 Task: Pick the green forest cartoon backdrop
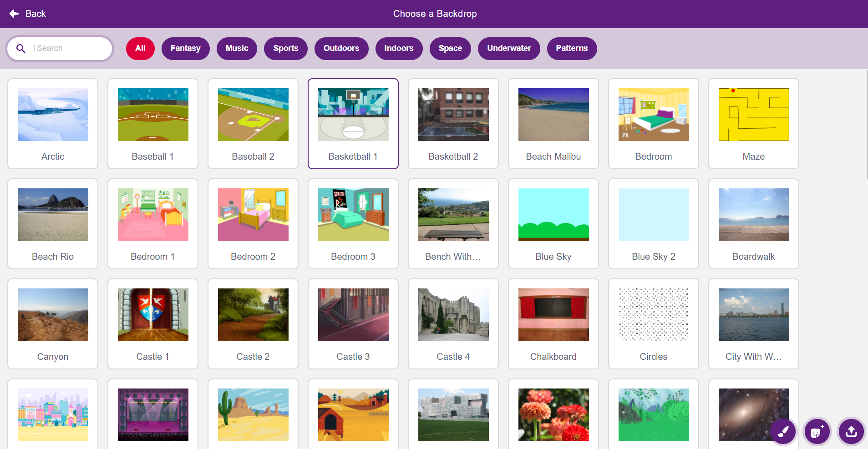coord(654,414)
